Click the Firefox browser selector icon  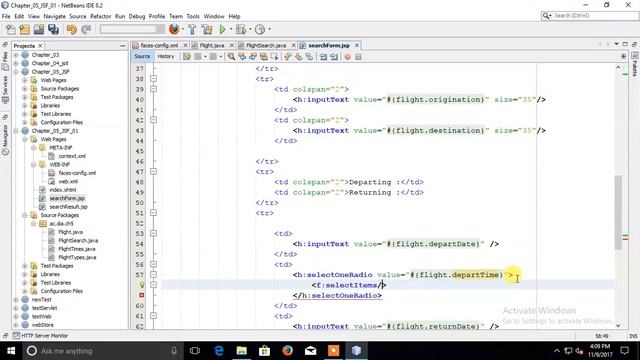click(x=174, y=29)
